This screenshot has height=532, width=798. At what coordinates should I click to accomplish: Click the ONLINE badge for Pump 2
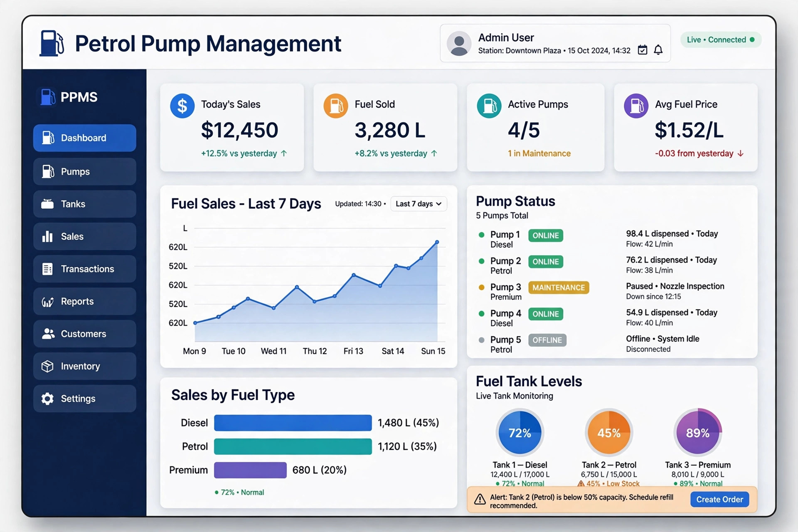[x=546, y=261]
